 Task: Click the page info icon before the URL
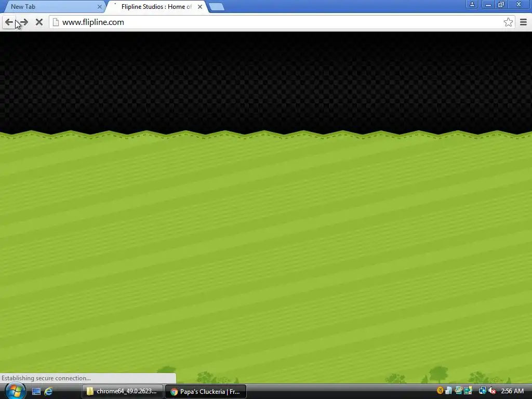pyautogui.click(x=56, y=22)
